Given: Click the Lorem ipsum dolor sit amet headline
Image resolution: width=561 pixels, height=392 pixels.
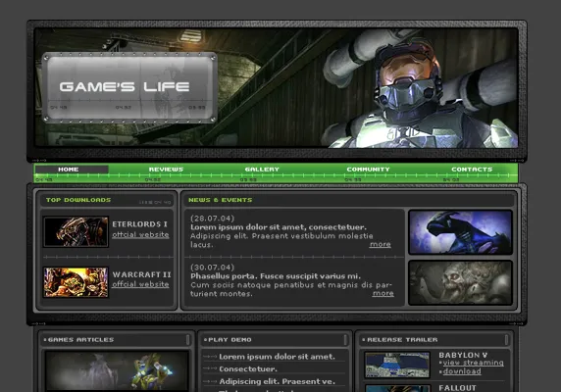Looking at the screenshot, I should 279,227.
